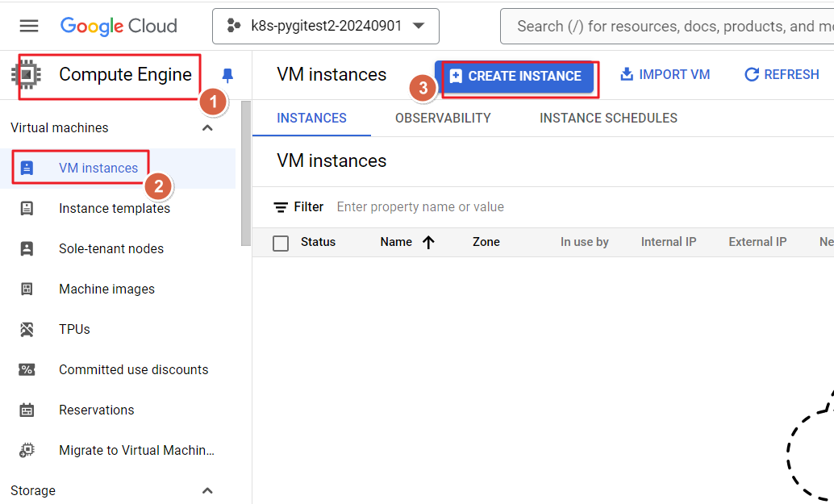Collapse the Virtual machines section

coord(207,127)
